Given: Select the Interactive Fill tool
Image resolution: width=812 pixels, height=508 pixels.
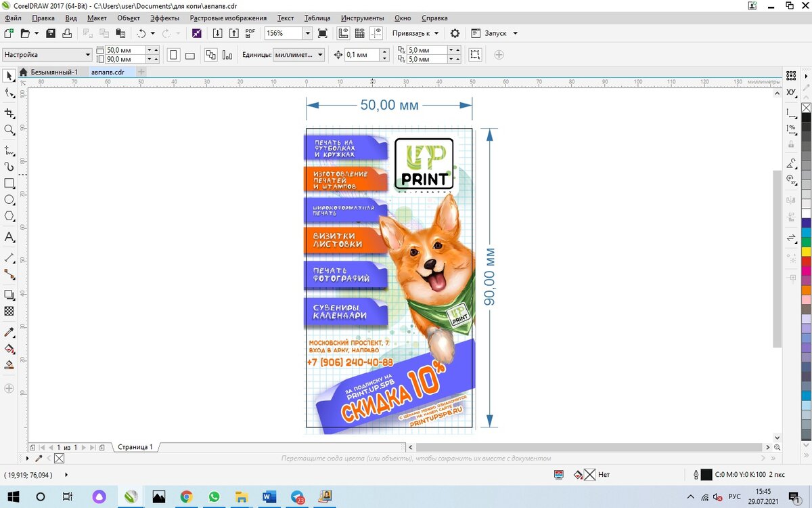Looking at the screenshot, I should [9, 349].
